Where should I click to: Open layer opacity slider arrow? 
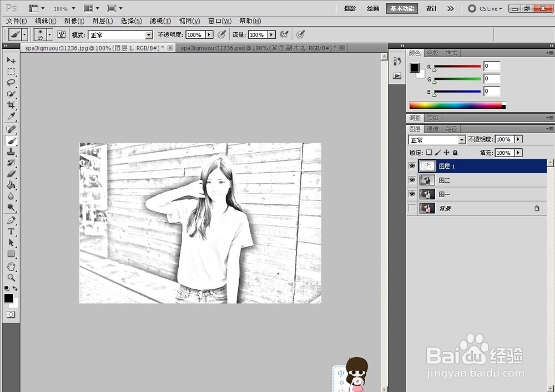518,139
